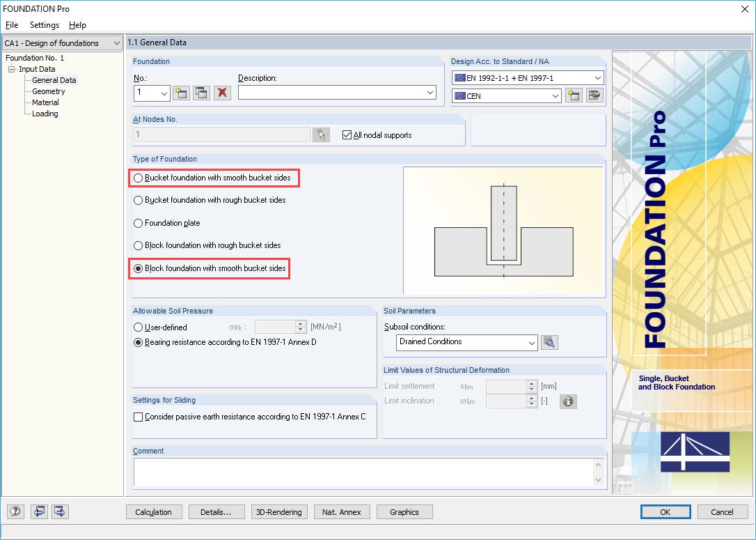Image resolution: width=756 pixels, height=540 pixels.
Task: Open the foundation No. dropdown
Action: 164,93
